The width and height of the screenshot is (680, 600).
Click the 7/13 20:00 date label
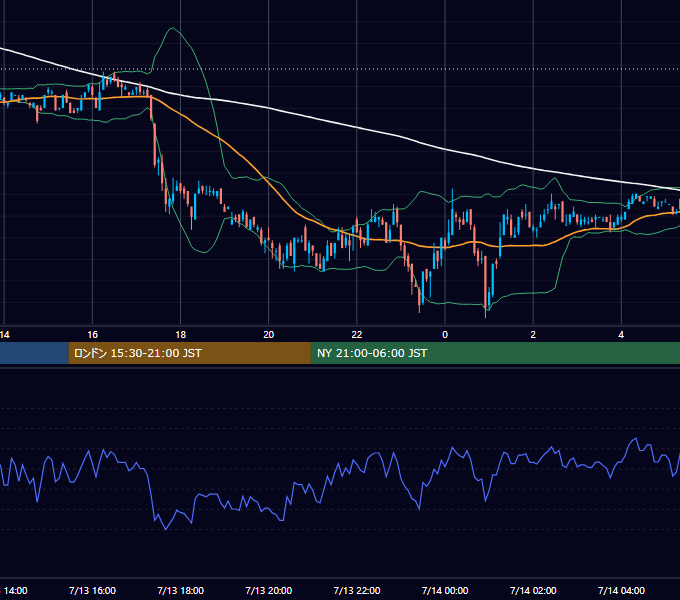[x=268, y=590]
